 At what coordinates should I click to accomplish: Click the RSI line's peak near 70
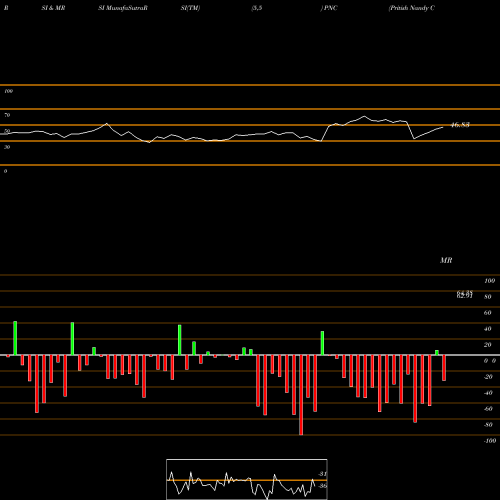coord(364,116)
